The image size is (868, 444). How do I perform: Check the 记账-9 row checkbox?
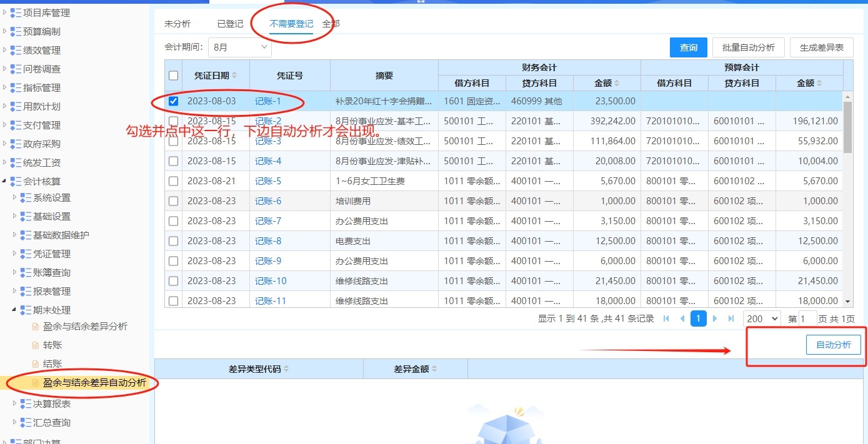pyautogui.click(x=174, y=261)
